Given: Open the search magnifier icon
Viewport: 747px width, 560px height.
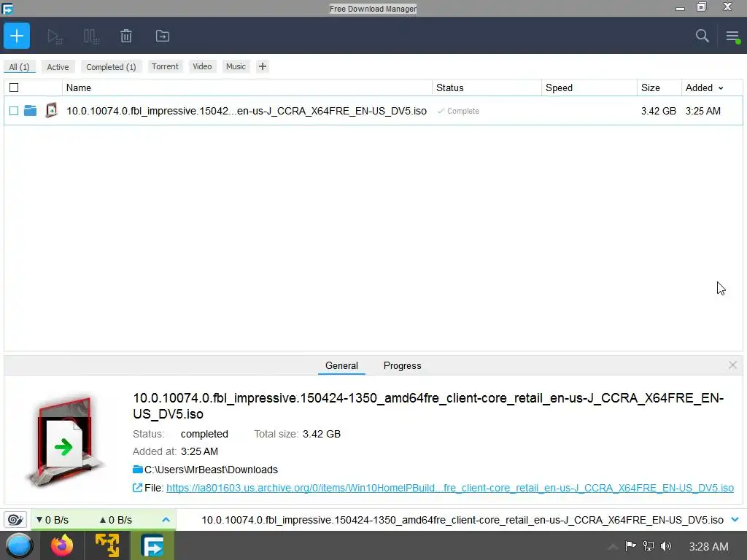Looking at the screenshot, I should pos(702,36).
